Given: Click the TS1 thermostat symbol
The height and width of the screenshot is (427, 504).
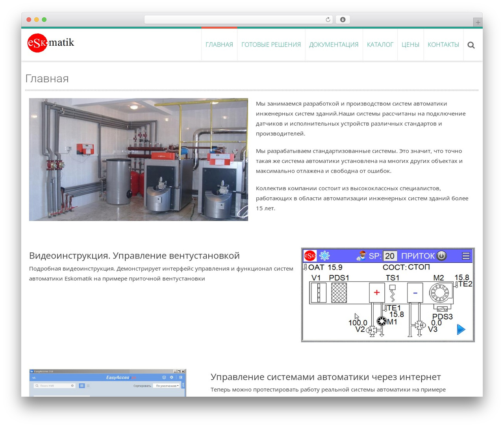Looking at the screenshot, I should [392, 293].
